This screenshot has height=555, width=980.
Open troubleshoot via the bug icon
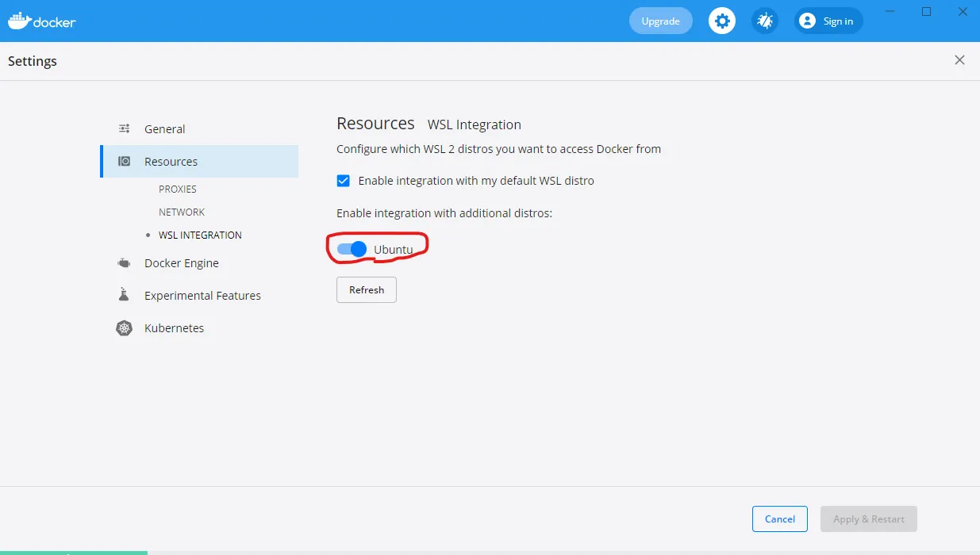(765, 21)
